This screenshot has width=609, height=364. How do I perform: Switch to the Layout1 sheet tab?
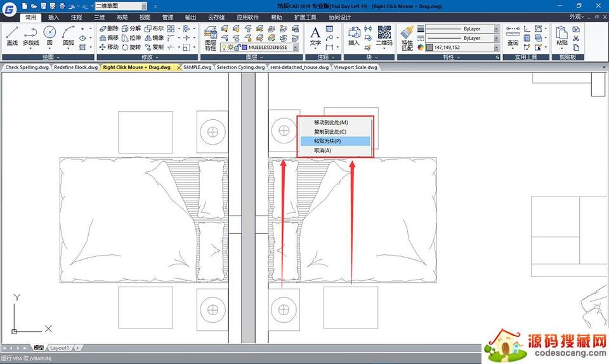click(x=60, y=348)
